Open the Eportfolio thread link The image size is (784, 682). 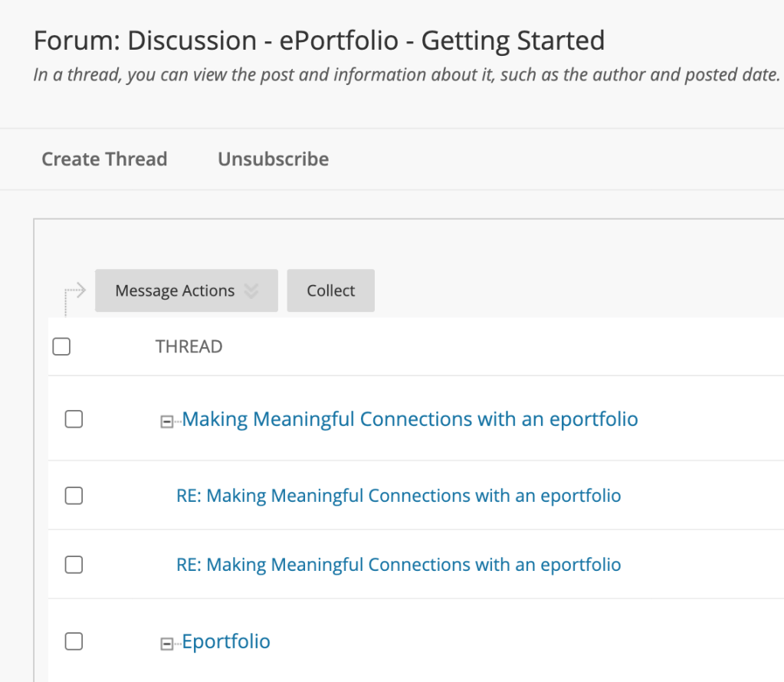tap(226, 641)
